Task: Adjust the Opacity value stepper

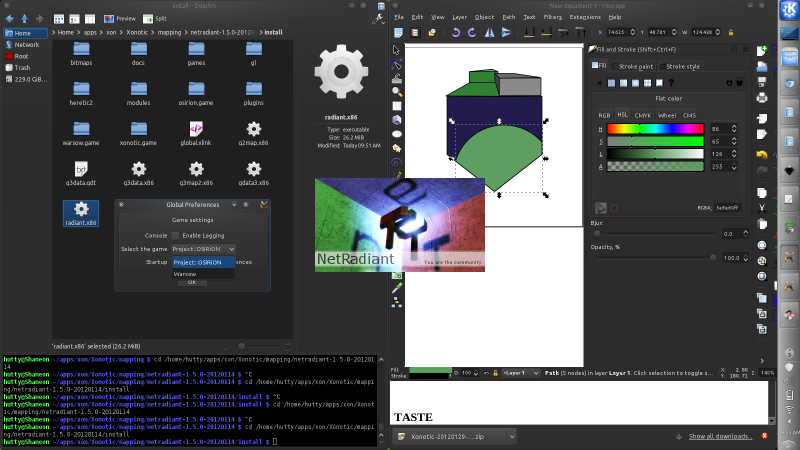Action: coord(745,258)
